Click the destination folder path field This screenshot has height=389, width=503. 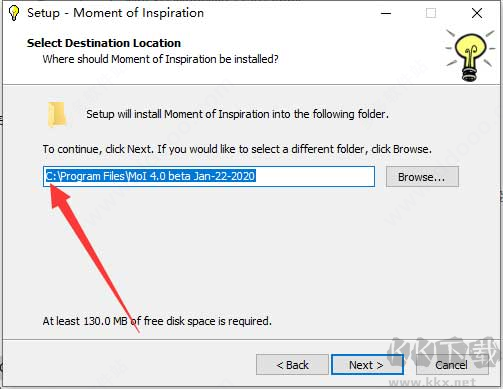tap(209, 176)
